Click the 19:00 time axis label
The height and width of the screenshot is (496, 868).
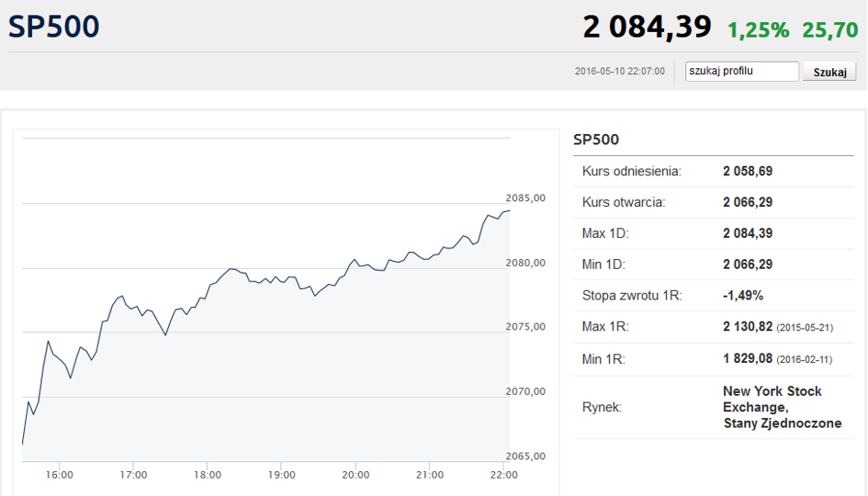pyautogui.click(x=282, y=475)
